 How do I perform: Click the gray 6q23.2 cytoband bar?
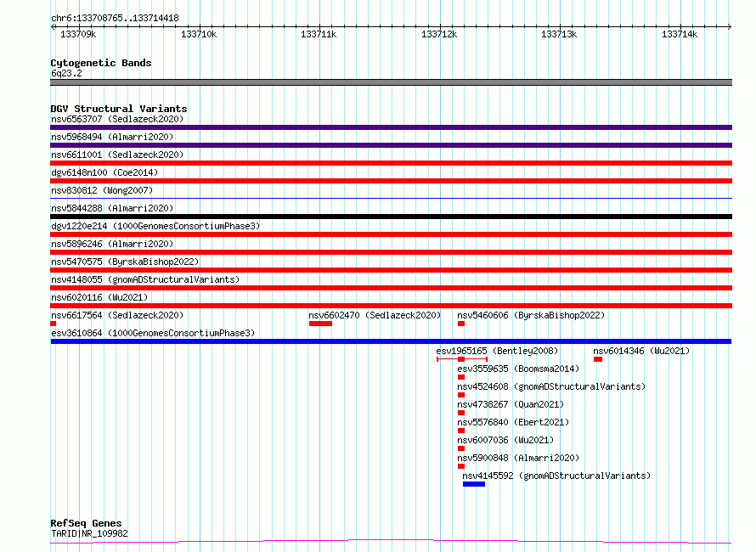point(391,82)
